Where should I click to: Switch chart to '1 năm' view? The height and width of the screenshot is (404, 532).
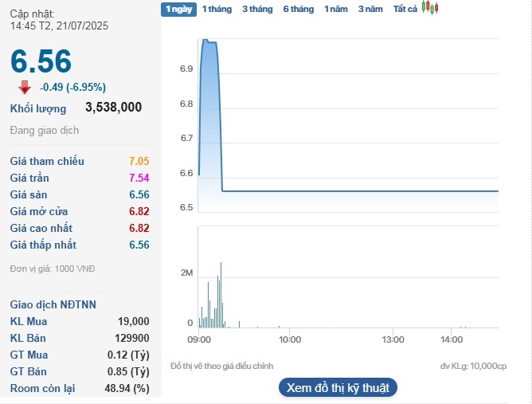pyautogui.click(x=335, y=9)
